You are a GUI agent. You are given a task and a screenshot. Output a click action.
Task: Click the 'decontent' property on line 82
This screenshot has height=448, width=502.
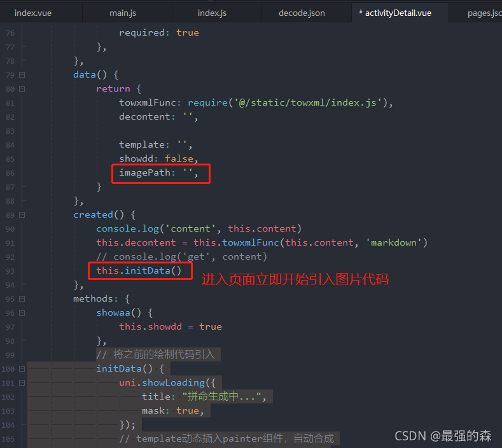144,116
